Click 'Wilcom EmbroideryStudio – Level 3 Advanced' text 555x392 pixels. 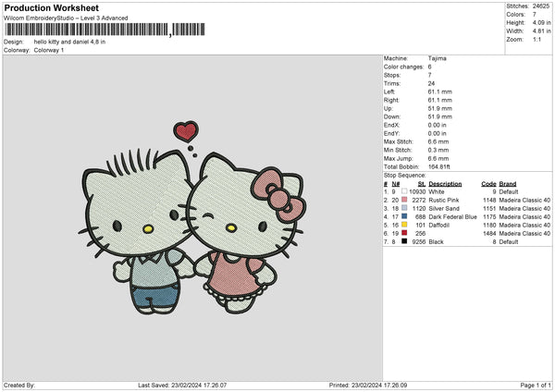[x=66, y=18]
